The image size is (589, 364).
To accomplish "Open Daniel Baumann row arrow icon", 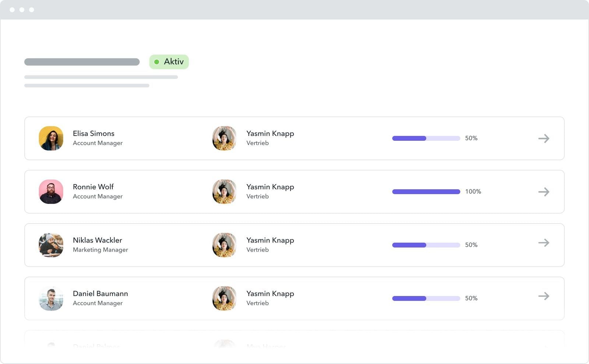I will [543, 296].
